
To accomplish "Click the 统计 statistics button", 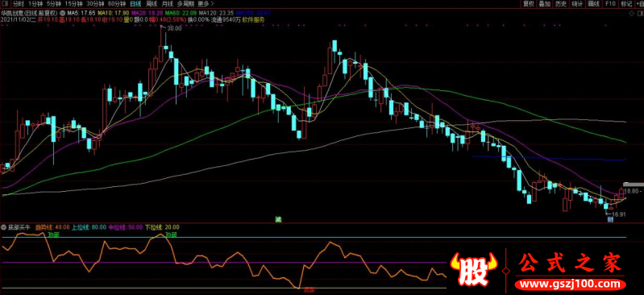I will point(577,4).
